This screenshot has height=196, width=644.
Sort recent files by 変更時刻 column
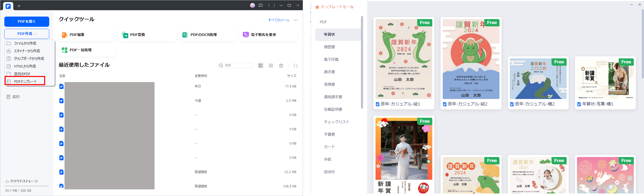(201, 76)
